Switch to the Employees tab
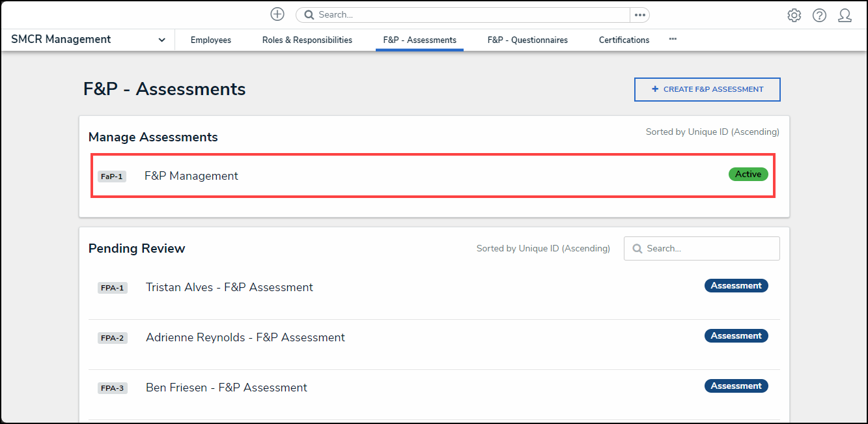This screenshot has width=868, height=424. point(210,40)
